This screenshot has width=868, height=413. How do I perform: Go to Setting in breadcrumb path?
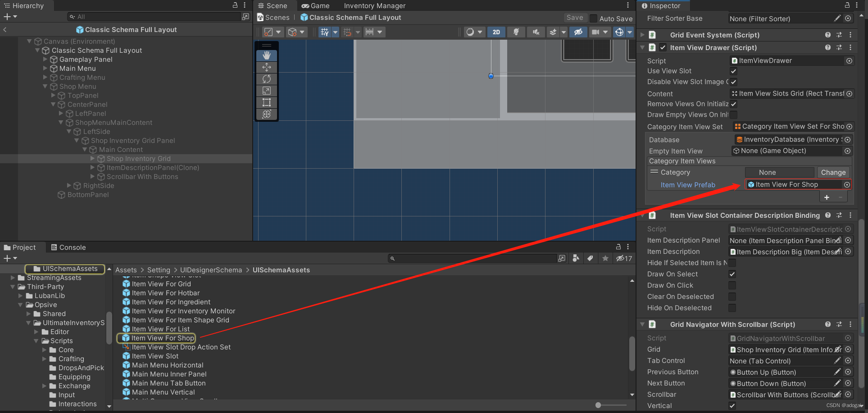tap(159, 270)
